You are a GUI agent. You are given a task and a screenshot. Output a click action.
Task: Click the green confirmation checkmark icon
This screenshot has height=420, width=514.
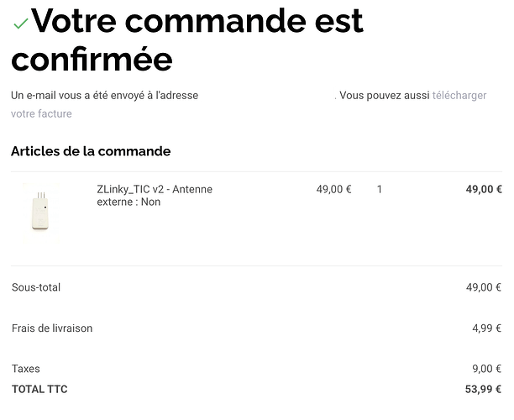[21, 24]
